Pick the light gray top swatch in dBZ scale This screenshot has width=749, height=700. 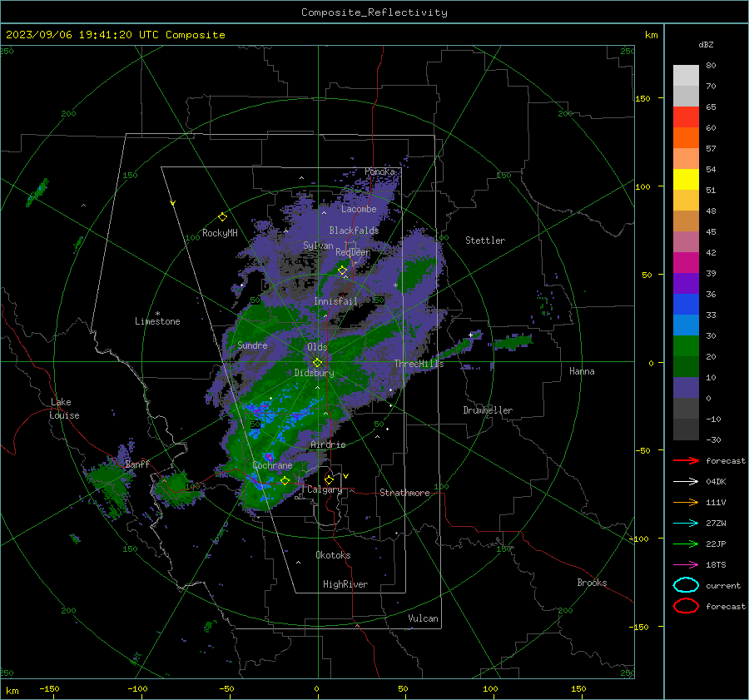[x=686, y=75]
